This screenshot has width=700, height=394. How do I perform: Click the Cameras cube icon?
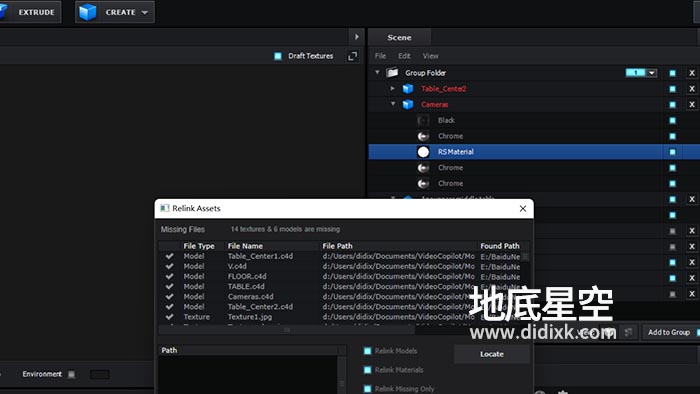[x=408, y=104]
